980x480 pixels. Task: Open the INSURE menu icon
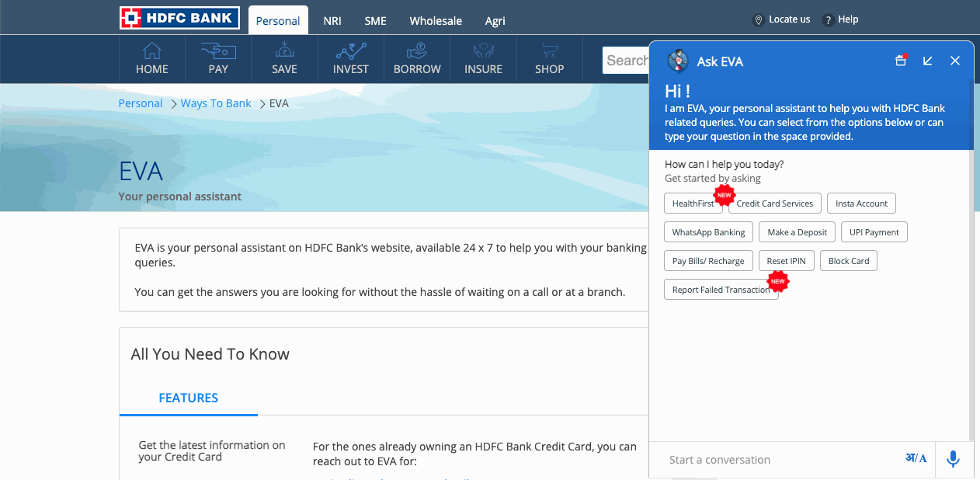point(483,52)
